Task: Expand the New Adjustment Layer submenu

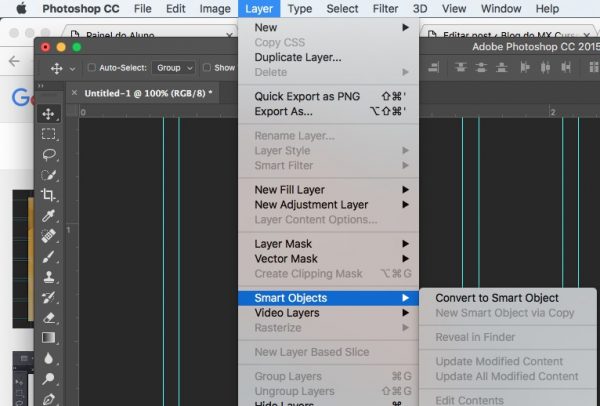Action: click(328, 205)
